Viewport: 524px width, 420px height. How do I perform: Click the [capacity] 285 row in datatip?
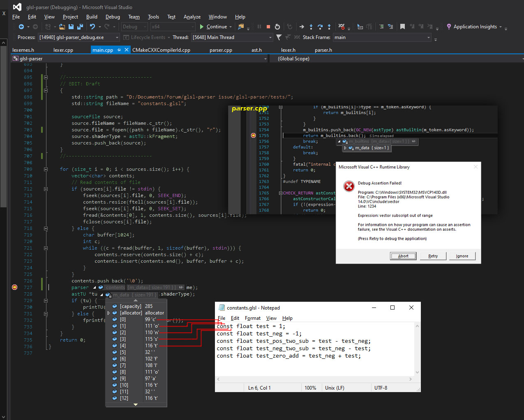136,306
